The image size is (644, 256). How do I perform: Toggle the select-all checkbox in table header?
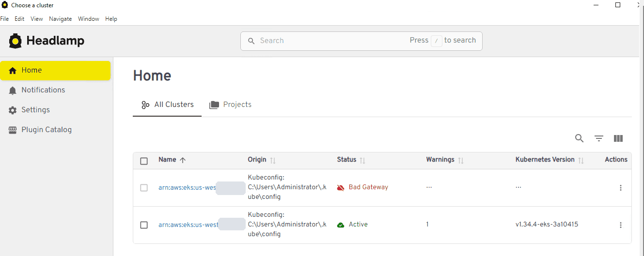click(x=144, y=161)
